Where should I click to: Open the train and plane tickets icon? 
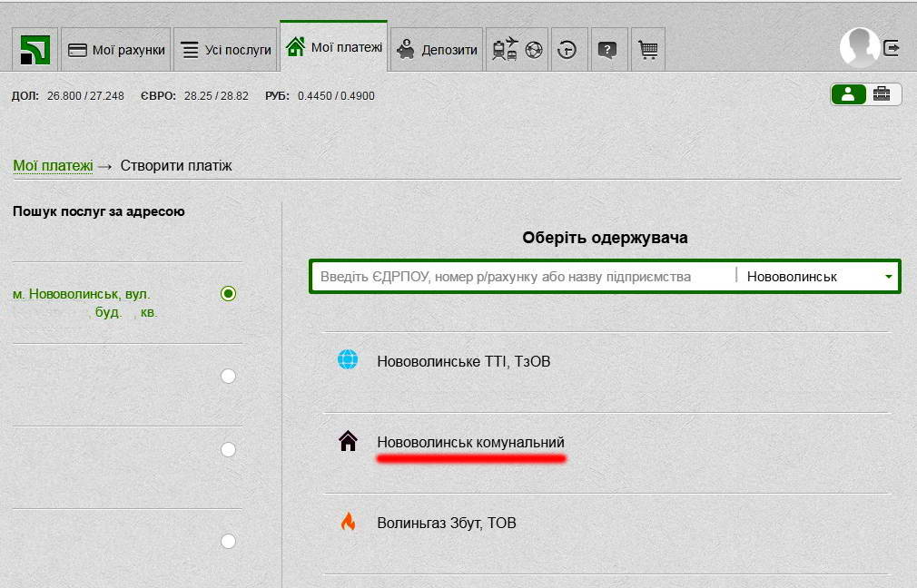click(x=505, y=49)
